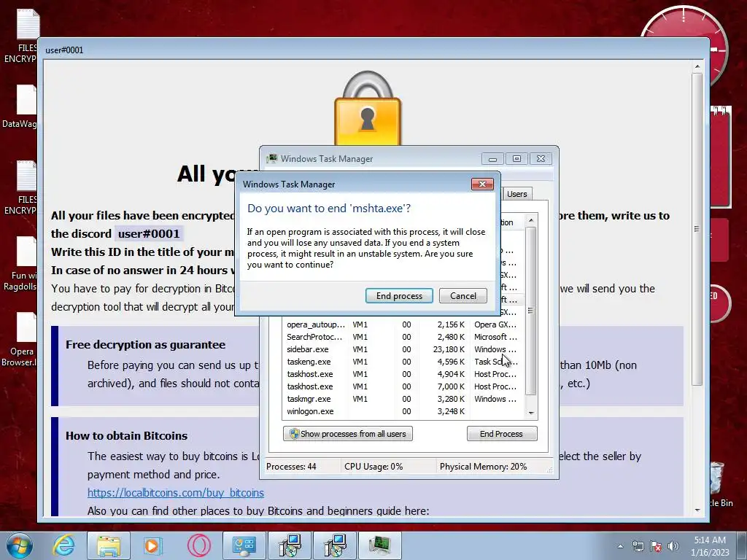Select taskhost.exe row using 7,000 K
The width and height of the screenshot is (747, 560).
(403, 386)
